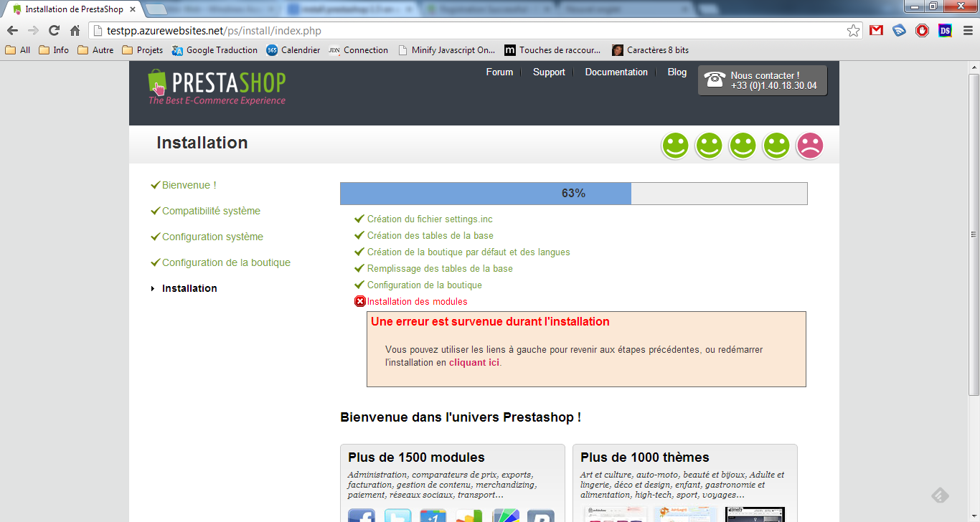Open the Autre bookmarks folder
980x522 pixels.
coord(95,50)
